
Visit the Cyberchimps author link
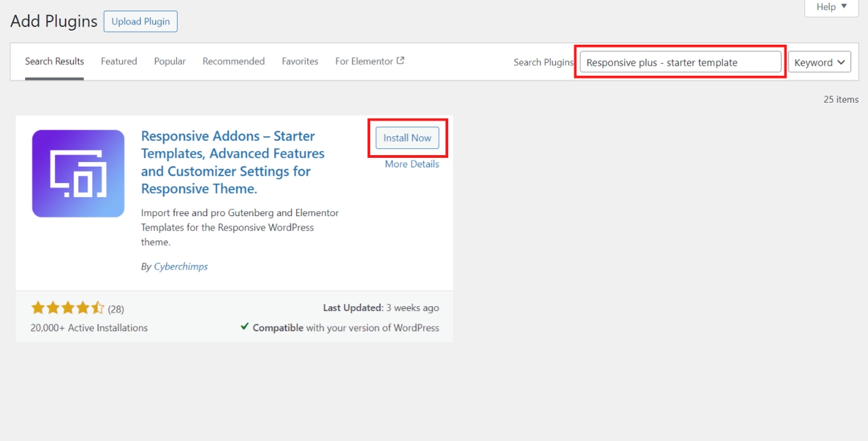pyautogui.click(x=180, y=266)
